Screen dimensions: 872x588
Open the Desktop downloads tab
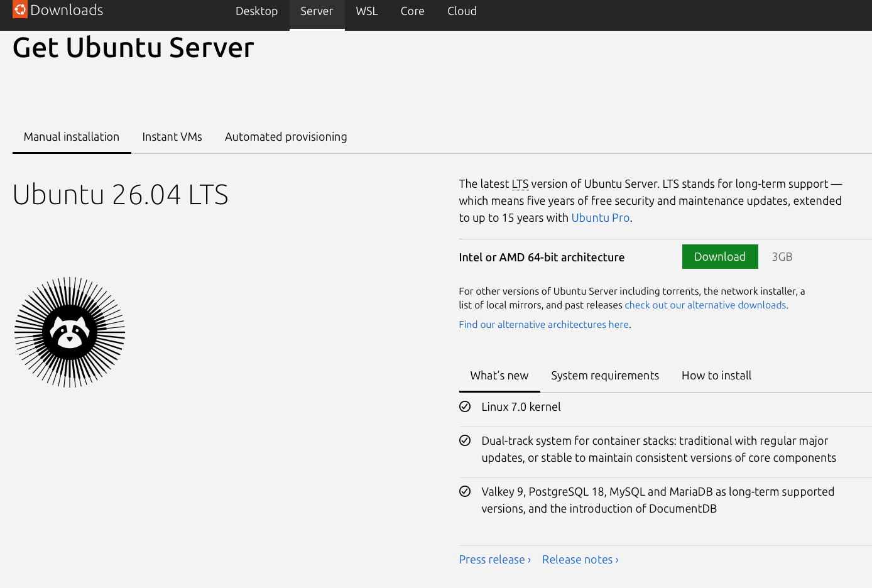click(x=256, y=11)
